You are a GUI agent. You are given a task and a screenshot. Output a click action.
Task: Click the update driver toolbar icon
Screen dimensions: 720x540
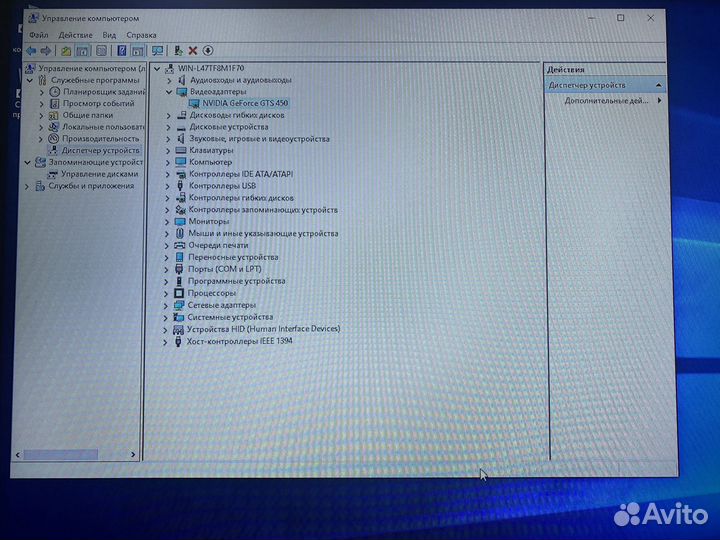pos(178,50)
